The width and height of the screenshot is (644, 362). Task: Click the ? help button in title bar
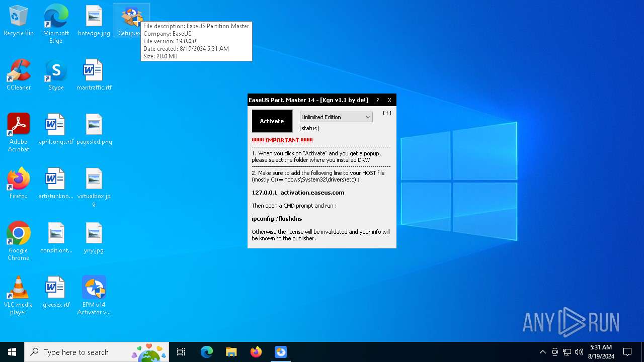377,100
